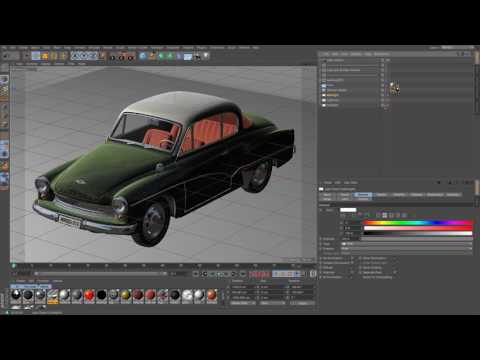
Task: Select the Live Selection tool icon
Action: pos(36,56)
